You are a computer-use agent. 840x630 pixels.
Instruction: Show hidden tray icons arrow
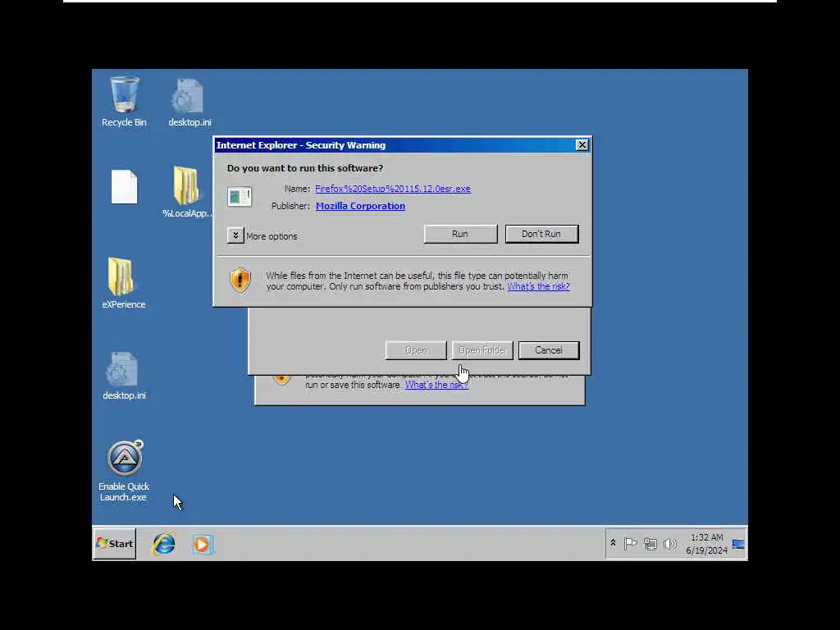pos(613,543)
